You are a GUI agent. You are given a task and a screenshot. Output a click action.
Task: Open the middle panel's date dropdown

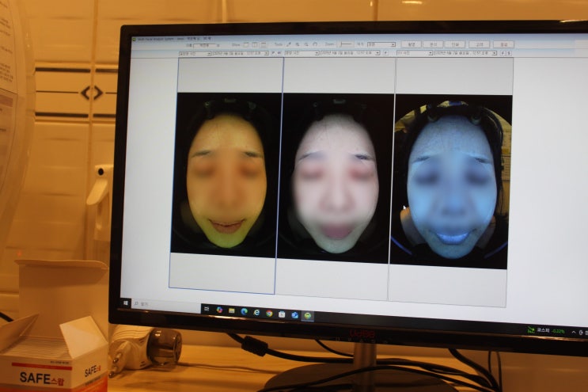[x=351, y=53]
